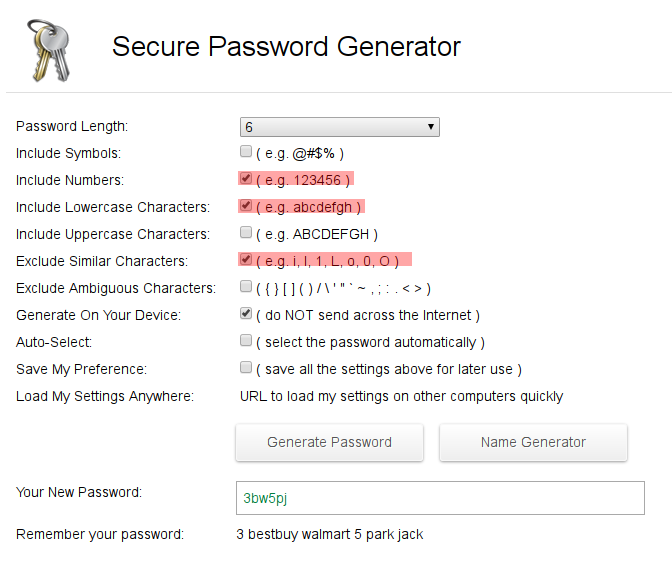Check Exclude Ambiguous Characters checkbox
The width and height of the screenshot is (672, 576).
pos(246,286)
